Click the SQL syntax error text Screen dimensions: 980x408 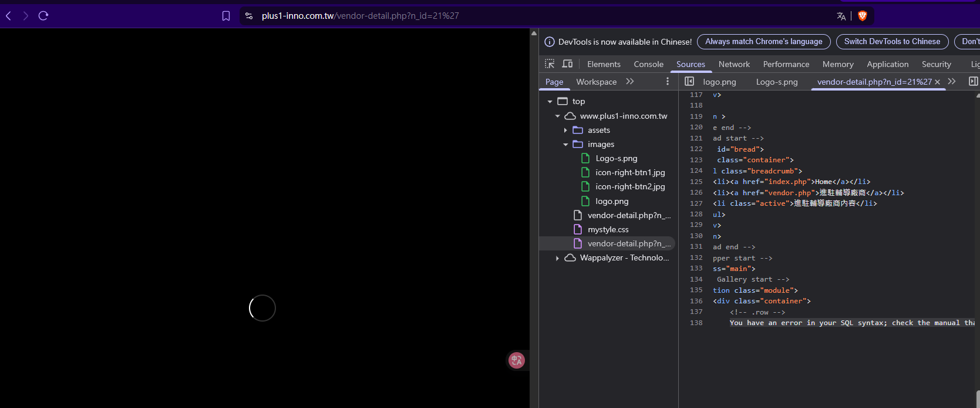click(x=852, y=323)
